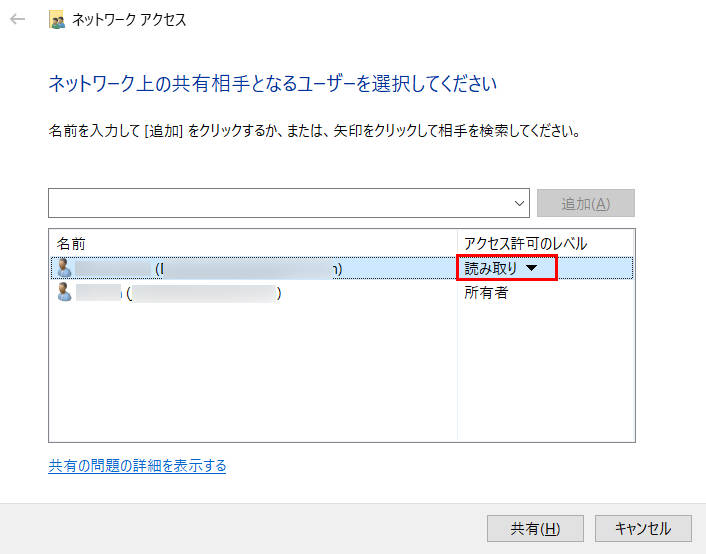This screenshot has width=706, height=554.
Task: Open the user name combo box dropdown arrow
Action: pyautogui.click(x=519, y=203)
